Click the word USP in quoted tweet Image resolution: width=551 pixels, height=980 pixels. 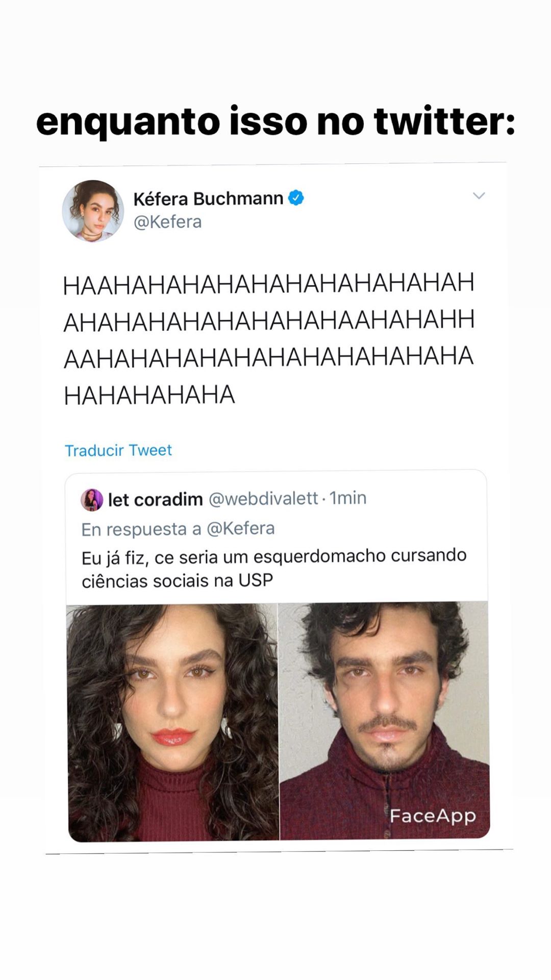click(x=256, y=580)
